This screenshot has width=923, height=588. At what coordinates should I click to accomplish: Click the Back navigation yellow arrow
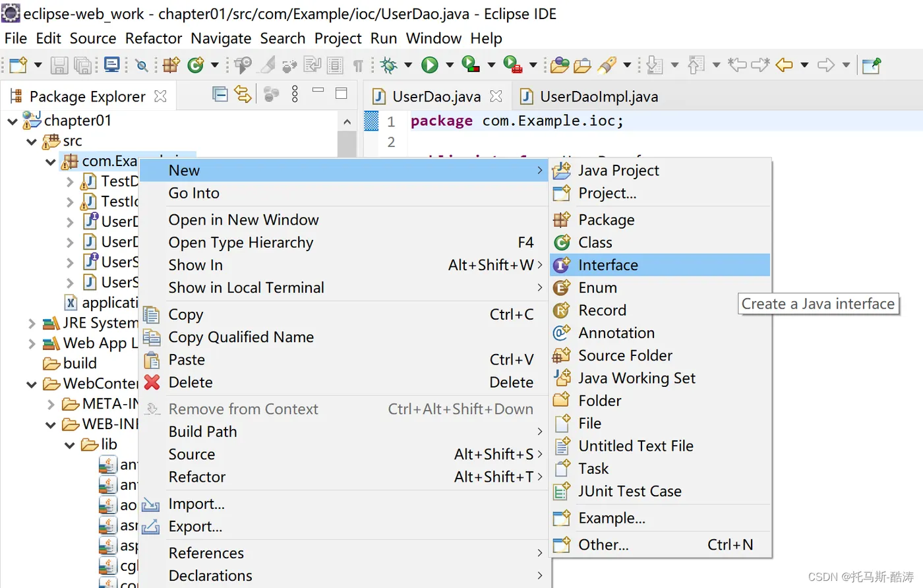click(784, 65)
